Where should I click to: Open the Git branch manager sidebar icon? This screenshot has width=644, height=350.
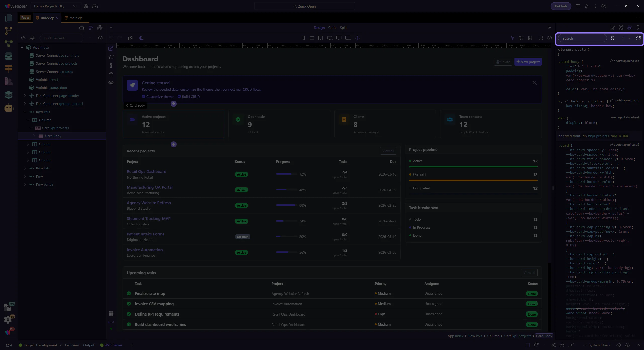8,31
